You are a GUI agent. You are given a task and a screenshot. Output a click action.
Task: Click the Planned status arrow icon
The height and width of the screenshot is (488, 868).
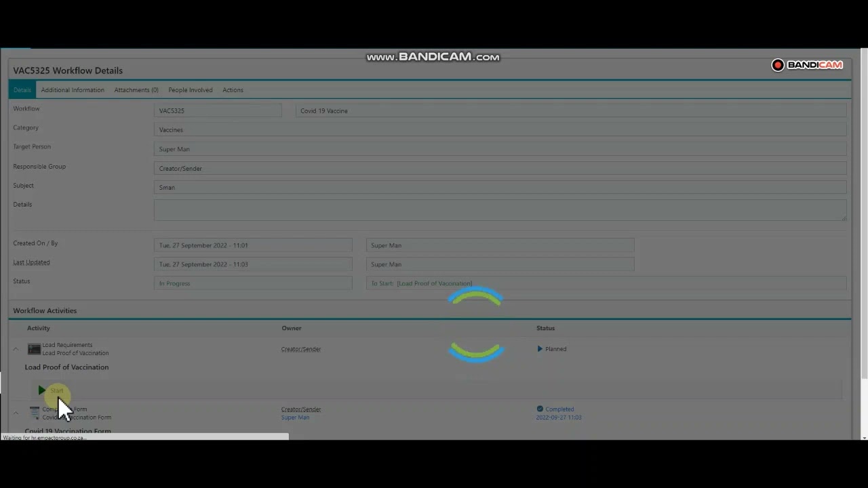point(540,349)
